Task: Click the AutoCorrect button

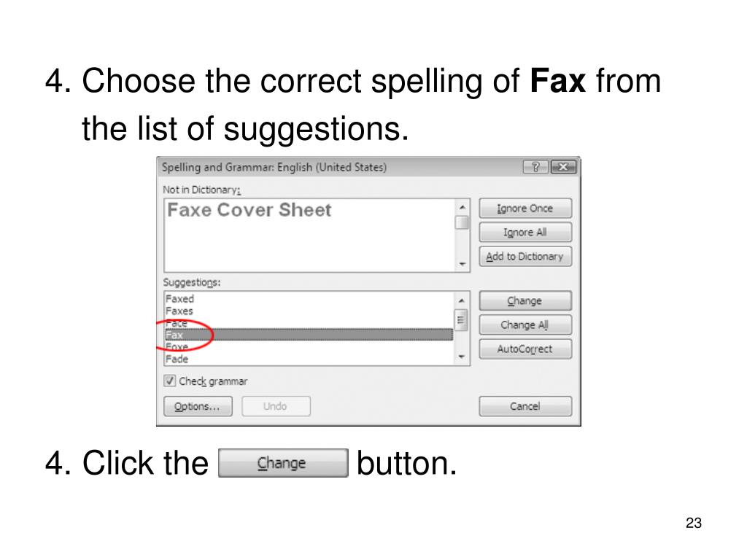Action: [525, 349]
